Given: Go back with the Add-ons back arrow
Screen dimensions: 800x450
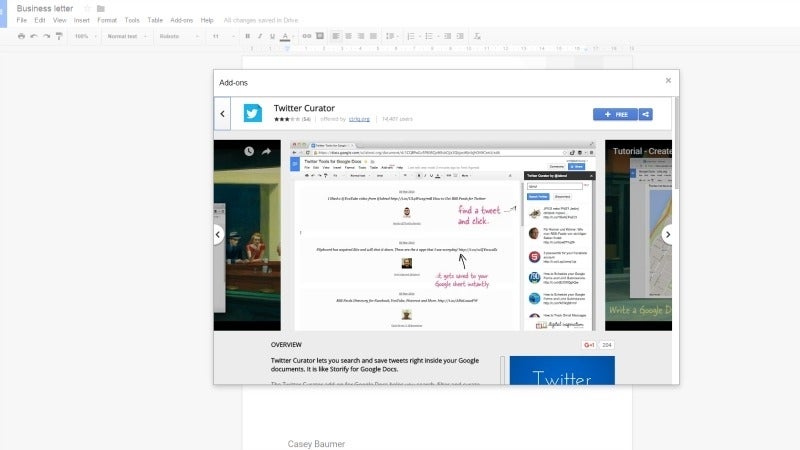Looking at the screenshot, I should click(x=222, y=114).
